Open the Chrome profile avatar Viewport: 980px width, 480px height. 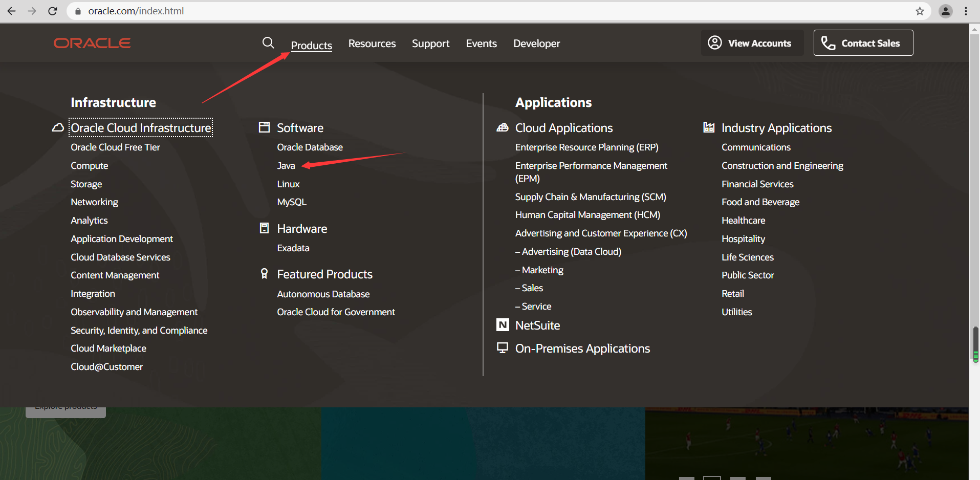click(946, 11)
